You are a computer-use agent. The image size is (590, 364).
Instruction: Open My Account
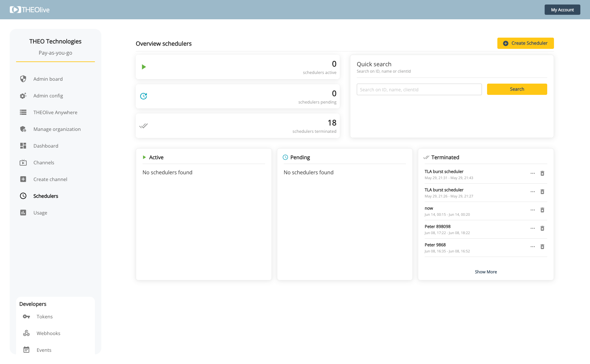click(x=562, y=10)
